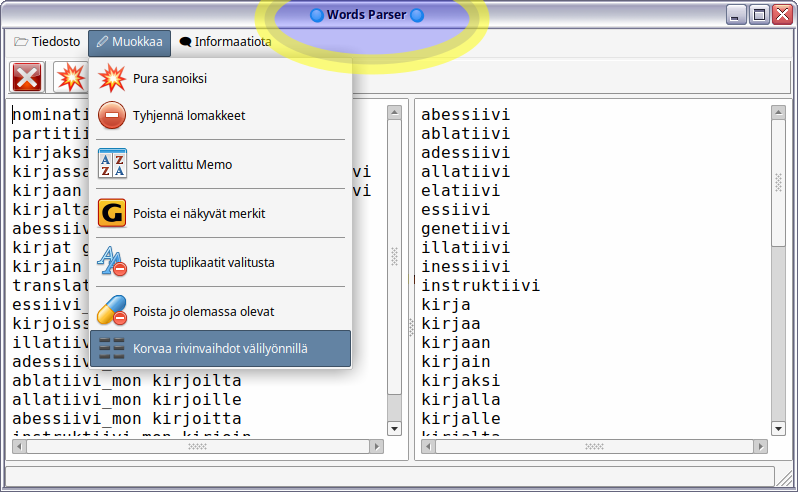Choose Poista tuplikaatit valitusta
Viewport: 798px width, 492px height.
click(x=220, y=263)
